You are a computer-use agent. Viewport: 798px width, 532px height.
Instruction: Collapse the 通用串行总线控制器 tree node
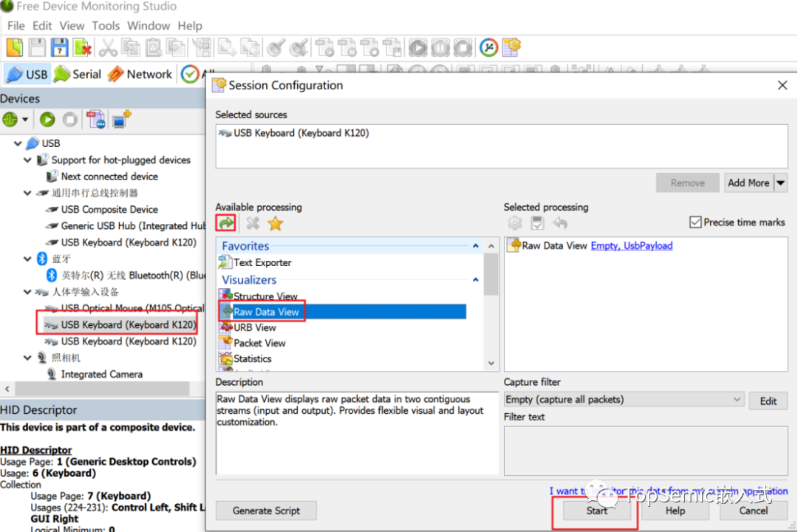[x=27, y=193]
